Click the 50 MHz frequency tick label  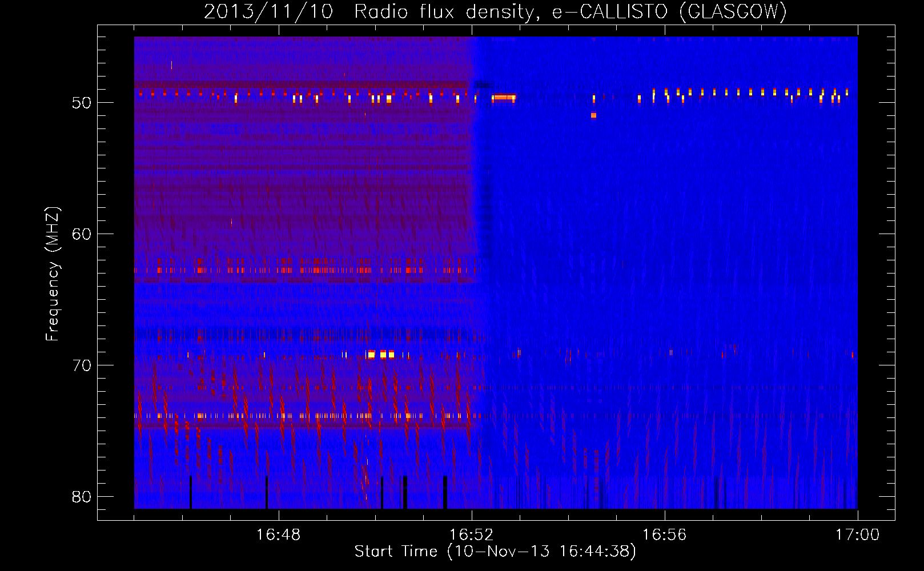click(82, 103)
